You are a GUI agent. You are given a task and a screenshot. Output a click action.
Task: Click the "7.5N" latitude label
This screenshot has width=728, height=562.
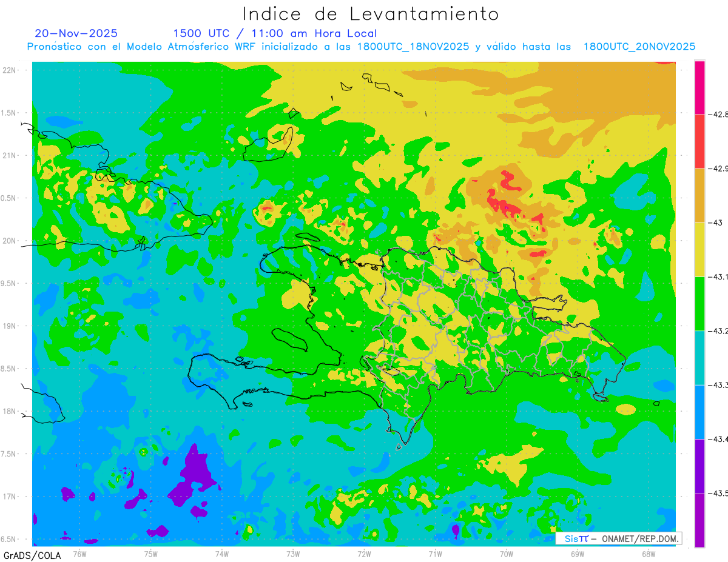click(8, 454)
